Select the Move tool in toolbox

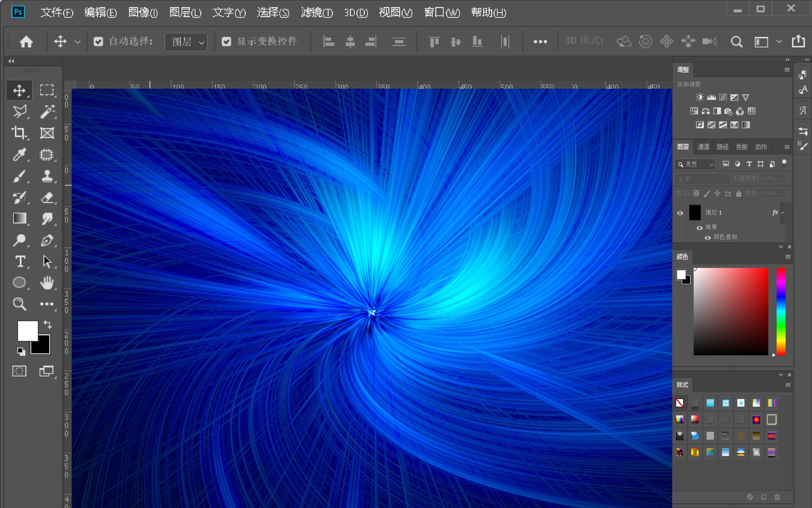tap(19, 90)
